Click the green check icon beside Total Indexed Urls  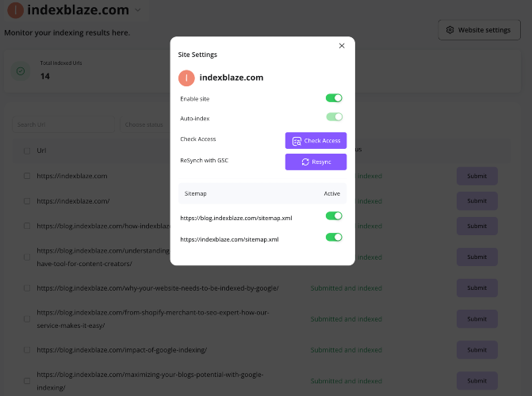tap(21, 71)
